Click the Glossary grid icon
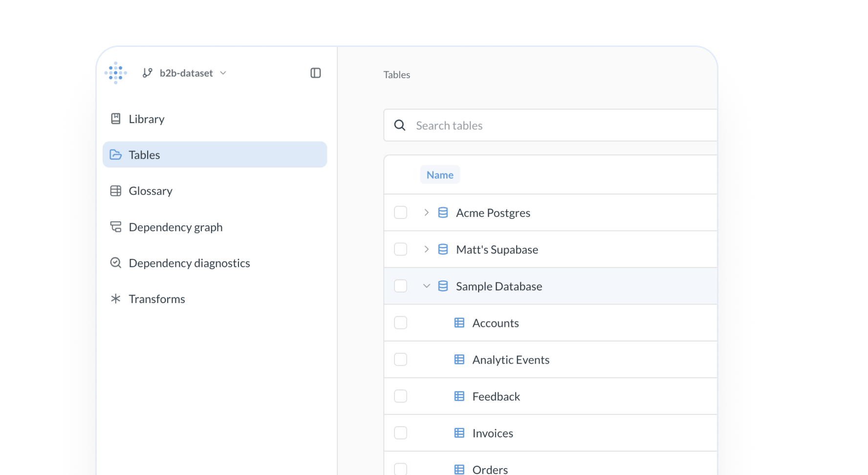This screenshot has height=475, width=868. point(116,191)
